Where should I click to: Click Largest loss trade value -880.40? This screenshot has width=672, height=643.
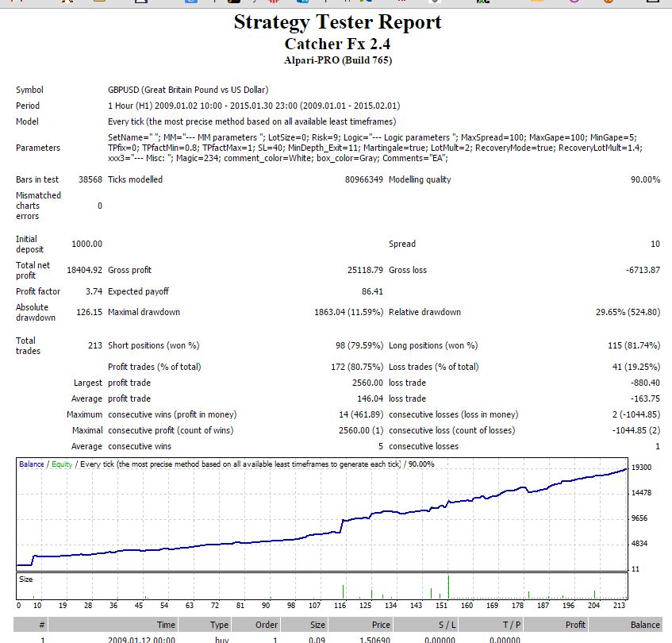(x=646, y=383)
